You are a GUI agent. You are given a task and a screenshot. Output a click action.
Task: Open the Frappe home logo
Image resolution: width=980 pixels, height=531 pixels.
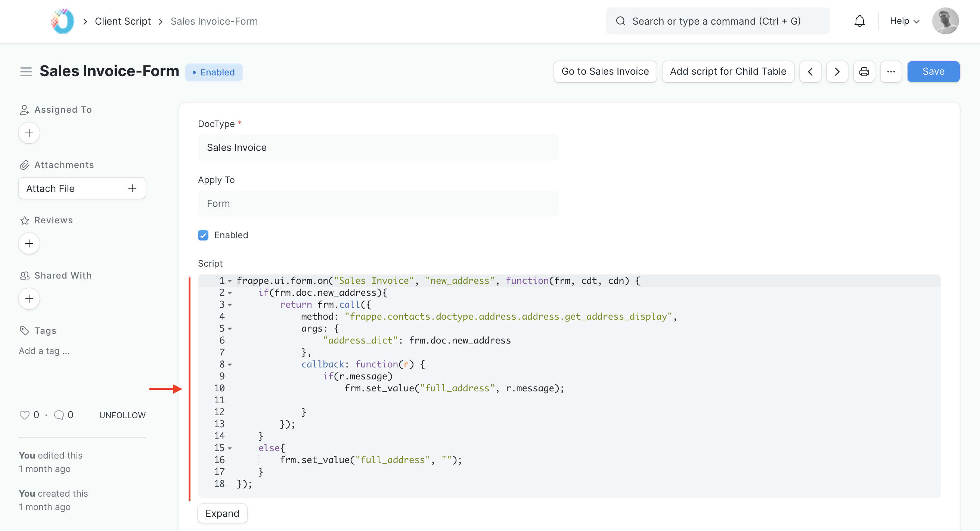click(62, 21)
